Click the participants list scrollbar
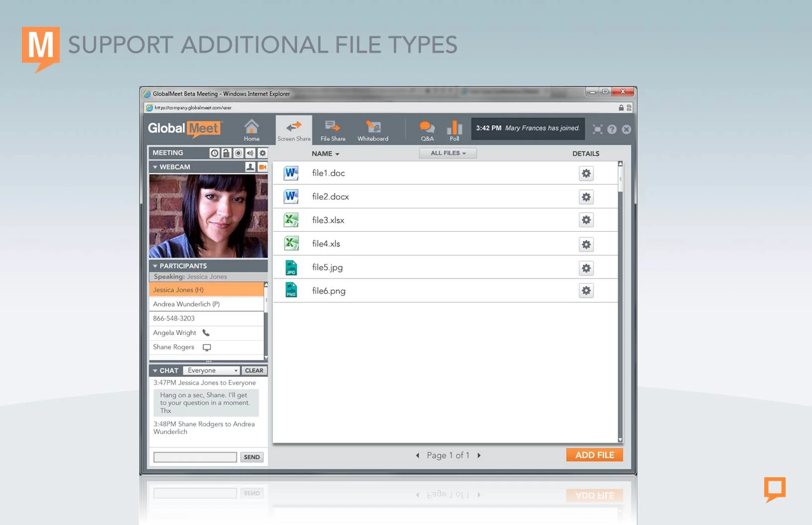The image size is (812, 525). click(266, 321)
